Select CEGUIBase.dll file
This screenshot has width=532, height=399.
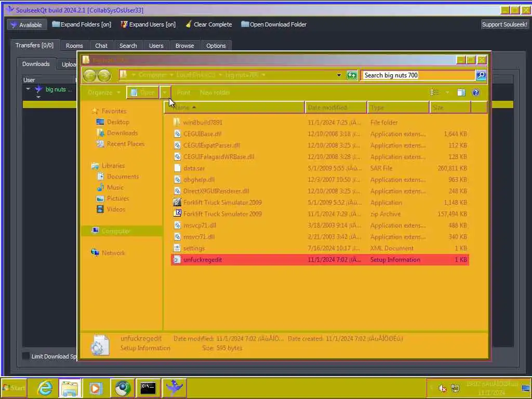click(x=320, y=134)
